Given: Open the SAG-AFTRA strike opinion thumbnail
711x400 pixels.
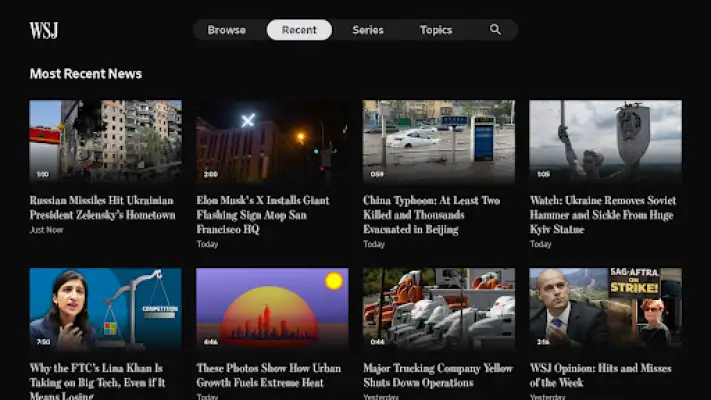Looking at the screenshot, I should [605, 309].
